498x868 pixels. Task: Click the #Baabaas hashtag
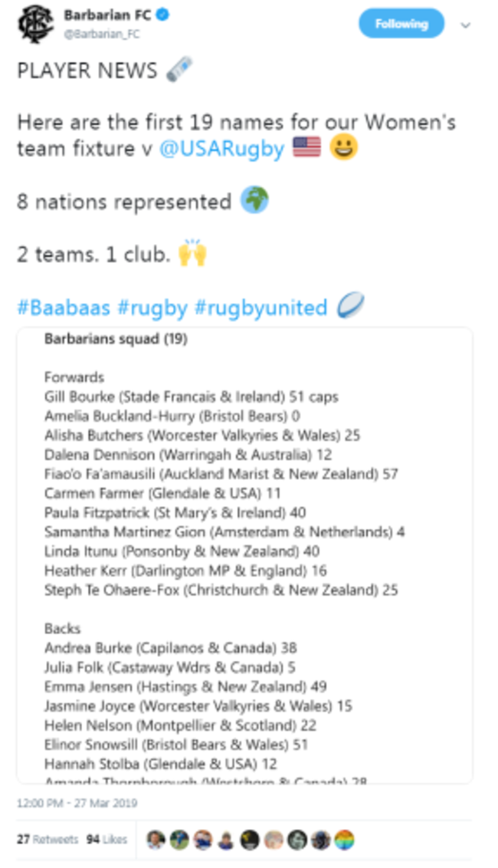(x=64, y=307)
